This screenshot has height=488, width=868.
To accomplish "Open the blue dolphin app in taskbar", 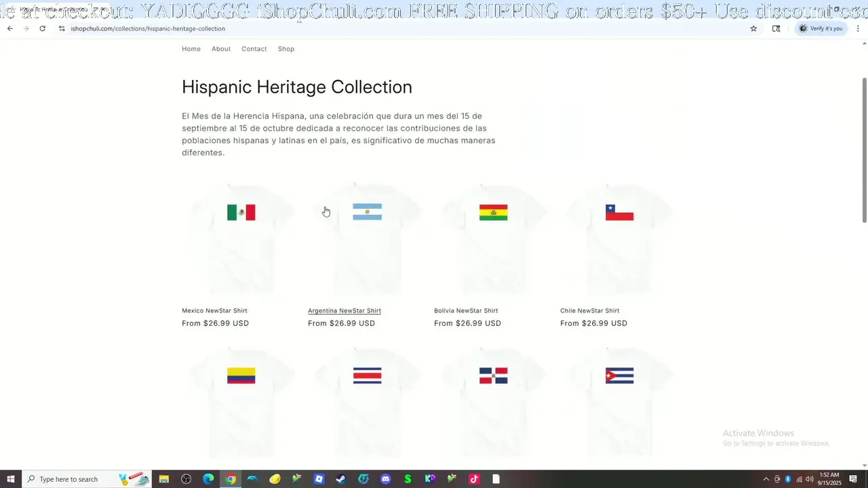I will [252, 479].
